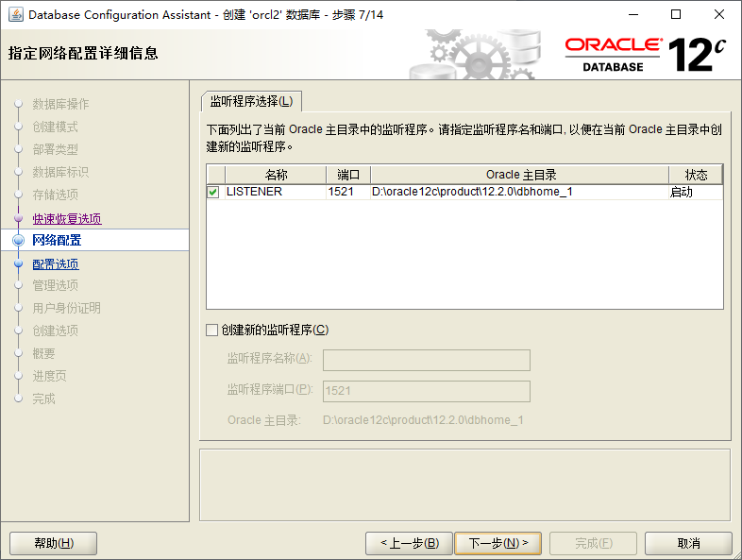Image resolution: width=742 pixels, height=560 pixels.
Task: Maximize the Database Configuration Assistant window
Action: click(676, 14)
